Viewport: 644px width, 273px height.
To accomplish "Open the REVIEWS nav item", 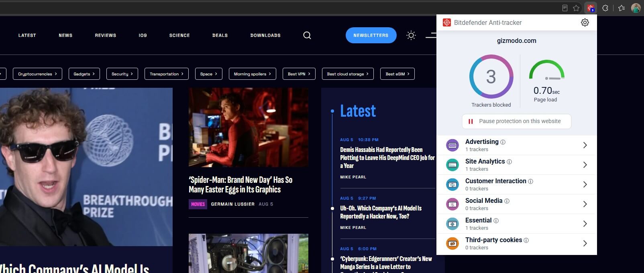I will [106, 35].
